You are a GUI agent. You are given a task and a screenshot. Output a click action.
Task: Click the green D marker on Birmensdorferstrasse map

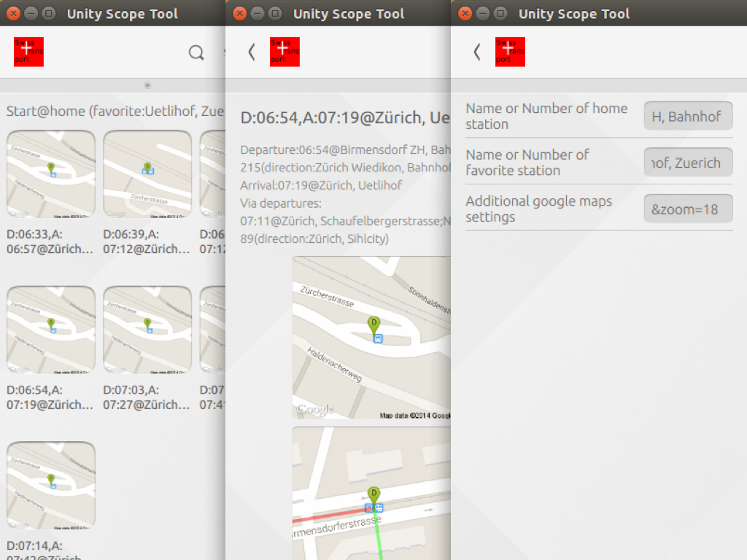tap(374, 494)
